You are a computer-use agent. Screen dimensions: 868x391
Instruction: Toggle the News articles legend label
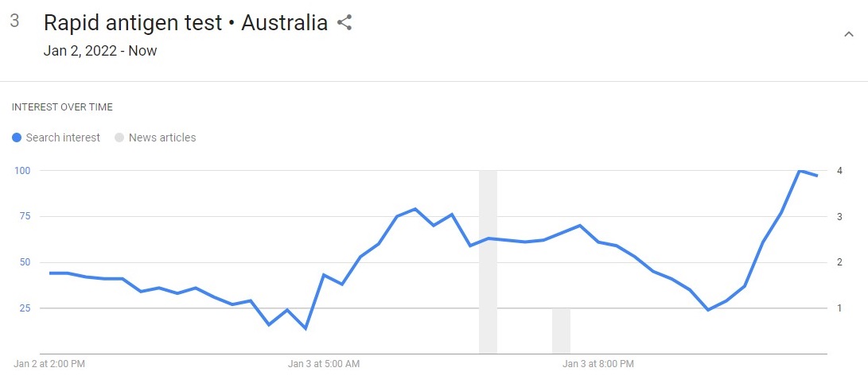point(162,137)
